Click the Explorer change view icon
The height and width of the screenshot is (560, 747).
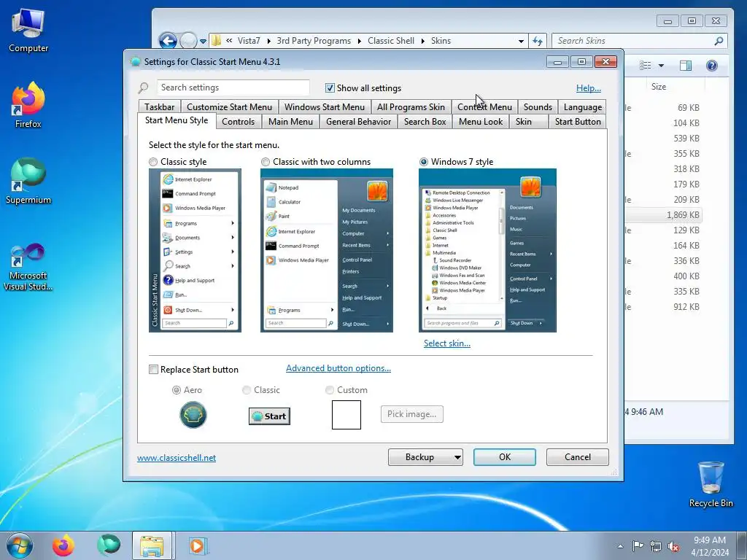646,65
